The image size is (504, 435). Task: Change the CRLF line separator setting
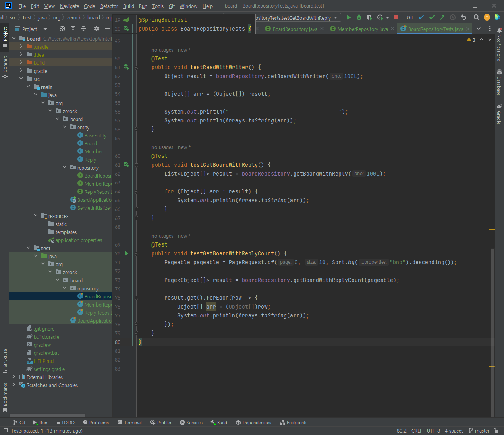[417, 431]
